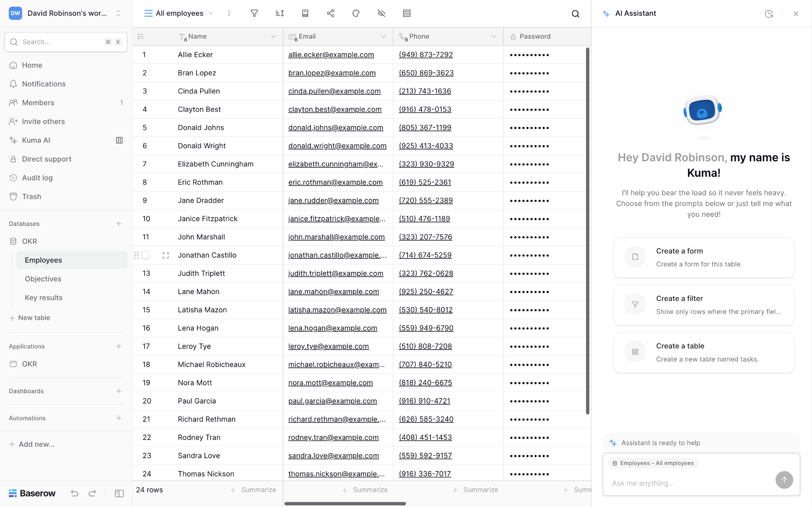Image resolution: width=812 pixels, height=507 pixels.
Task: Click allie.ecker@example.com email link
Action: tap(331, 55)
